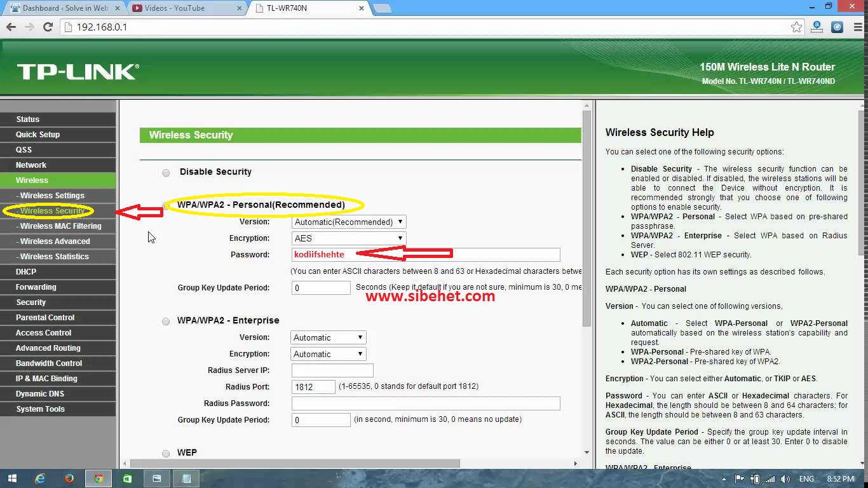The width and height of the screenshot is (868, 488).
Task: Click the Radius Password field
Action: pos(426,403)
